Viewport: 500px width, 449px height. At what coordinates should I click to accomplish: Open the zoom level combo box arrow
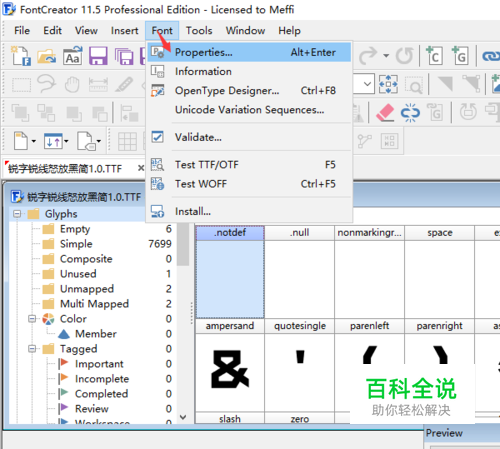367,84
